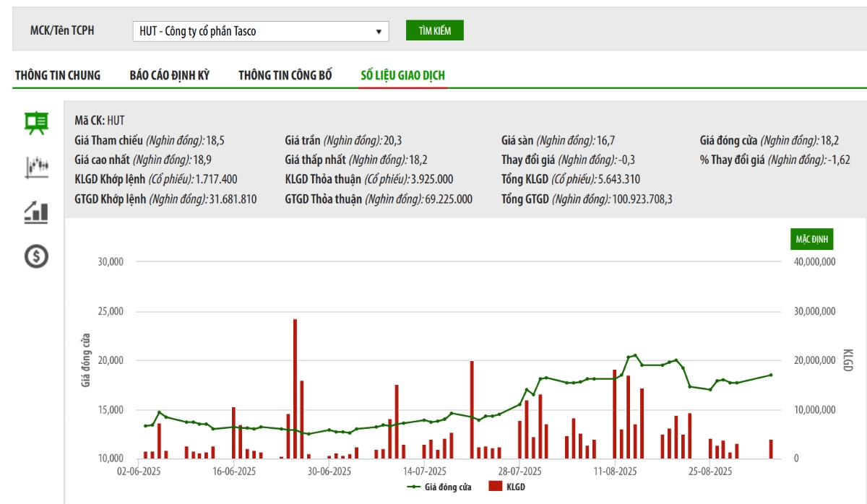
Task: Click the last red volume bar on the right
Action: pos(771,449)
